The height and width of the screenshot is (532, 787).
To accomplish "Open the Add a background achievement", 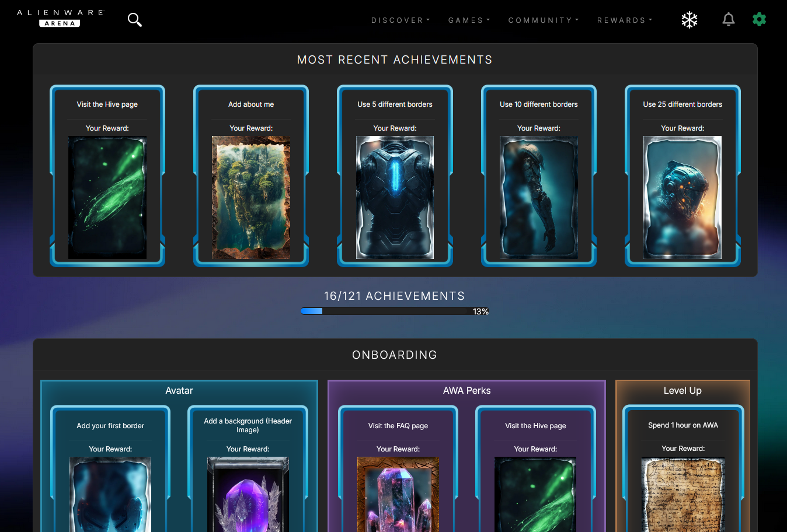I will [248, 468].
